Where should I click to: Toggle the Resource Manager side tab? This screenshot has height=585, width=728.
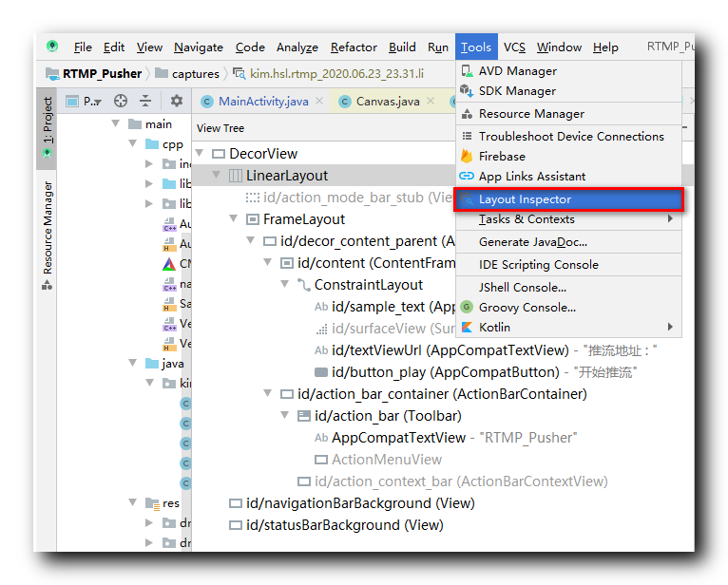(47, 235)
